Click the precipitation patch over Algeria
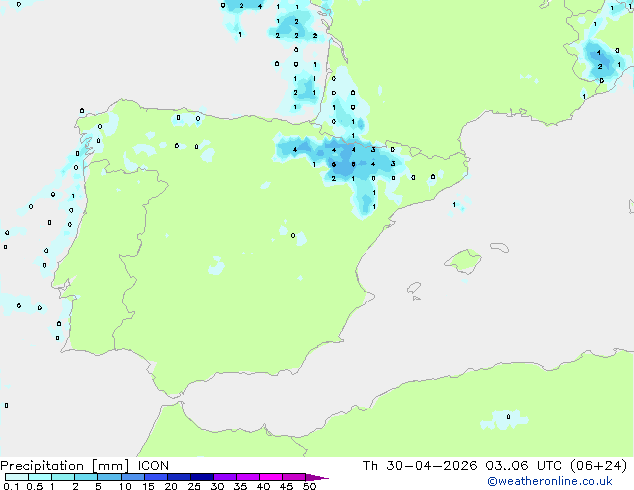 click(x=504, y=419)
